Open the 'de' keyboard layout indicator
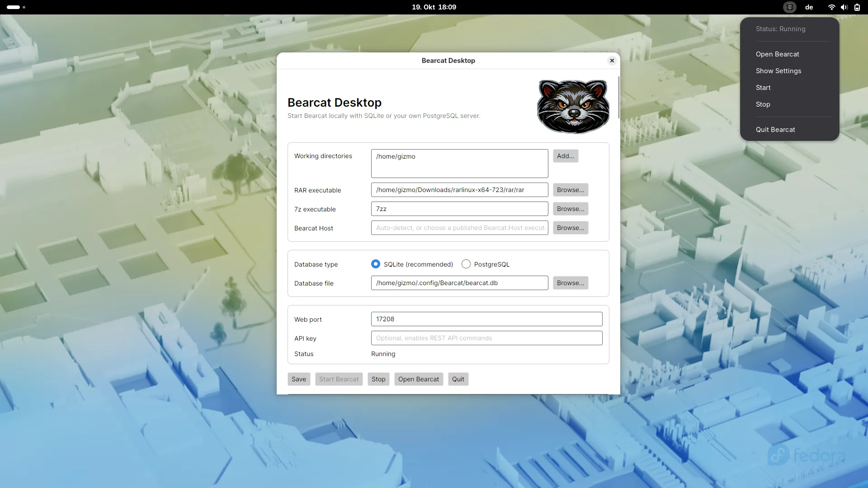The width and height of the screenshot is (868, 488). tap(809, 7)
